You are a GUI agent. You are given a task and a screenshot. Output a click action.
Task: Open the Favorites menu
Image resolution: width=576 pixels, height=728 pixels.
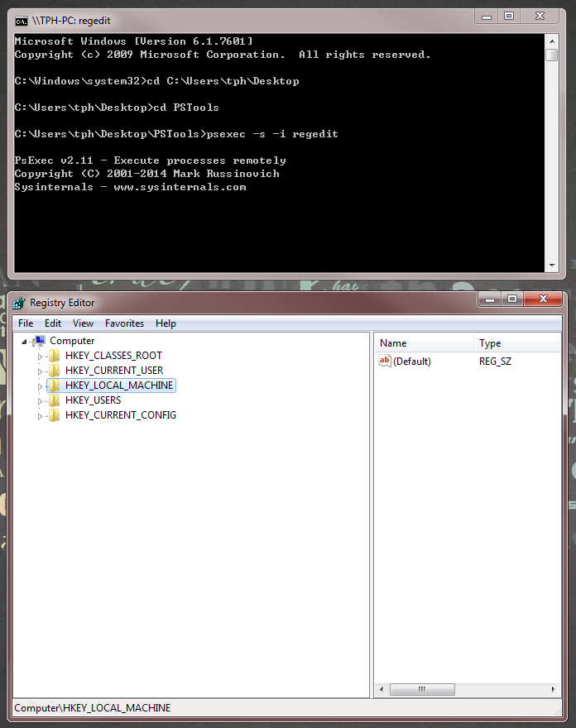tap(124, 323)
